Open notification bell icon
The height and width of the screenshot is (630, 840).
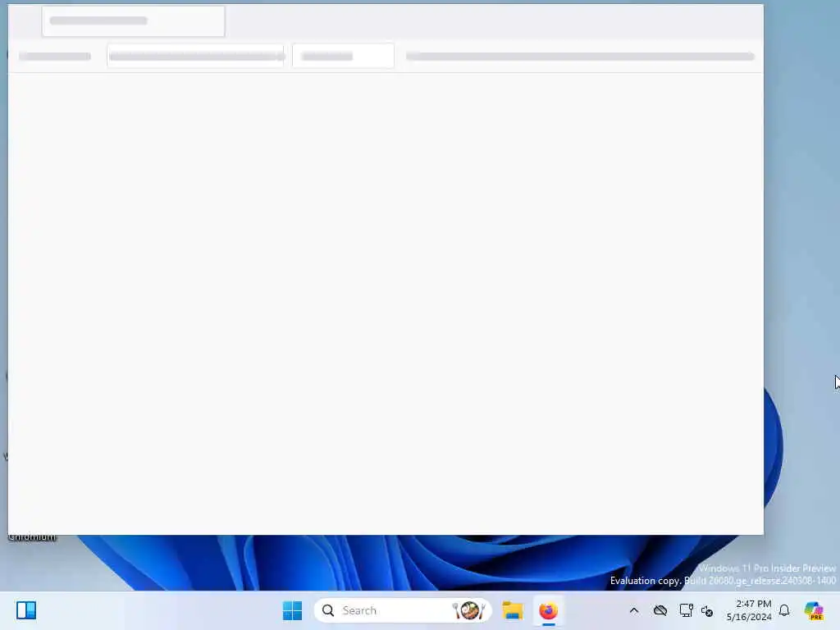[x=784, y=610]
